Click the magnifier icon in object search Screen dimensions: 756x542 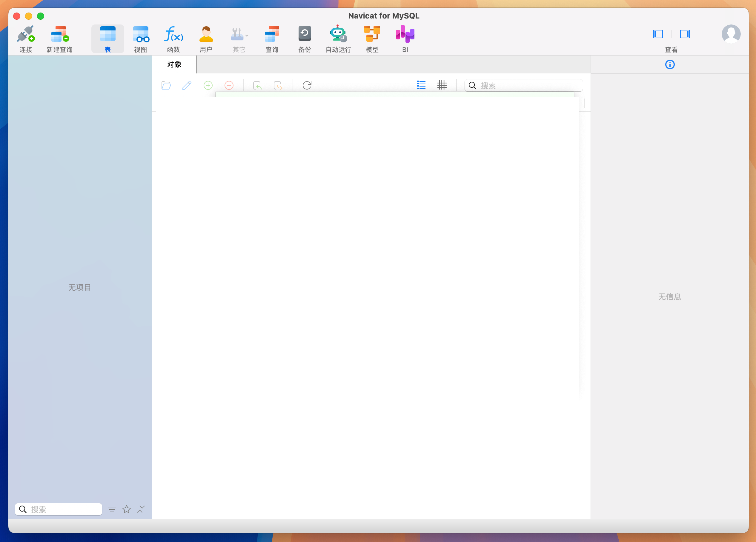tap(472, 86)
